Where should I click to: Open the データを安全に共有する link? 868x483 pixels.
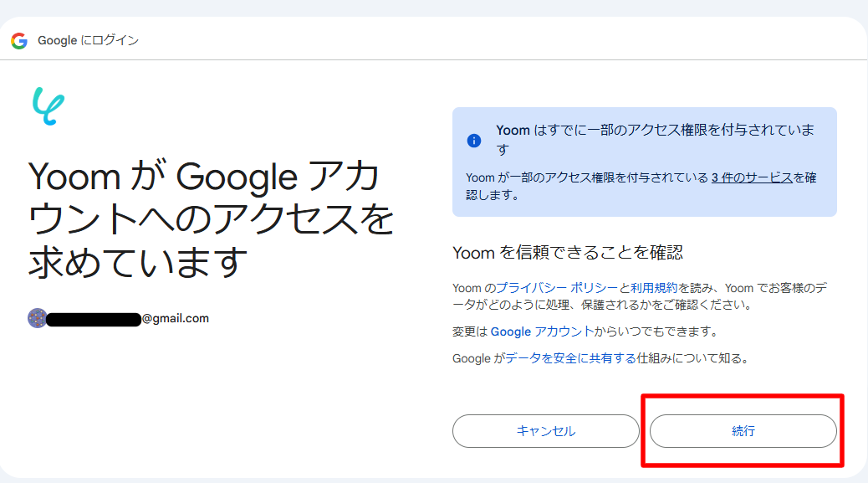(x=571, y=358)
